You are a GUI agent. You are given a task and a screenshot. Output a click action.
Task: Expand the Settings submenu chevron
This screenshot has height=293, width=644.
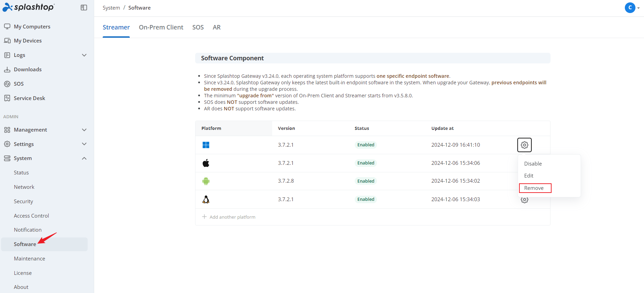[x=84, y=144]
